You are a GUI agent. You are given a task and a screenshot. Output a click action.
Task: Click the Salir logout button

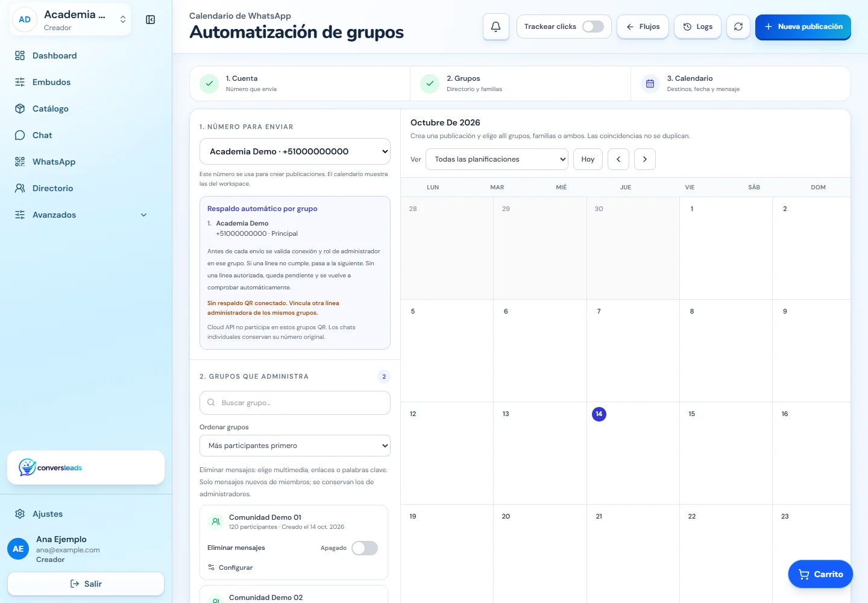click(x=86, y=584)
